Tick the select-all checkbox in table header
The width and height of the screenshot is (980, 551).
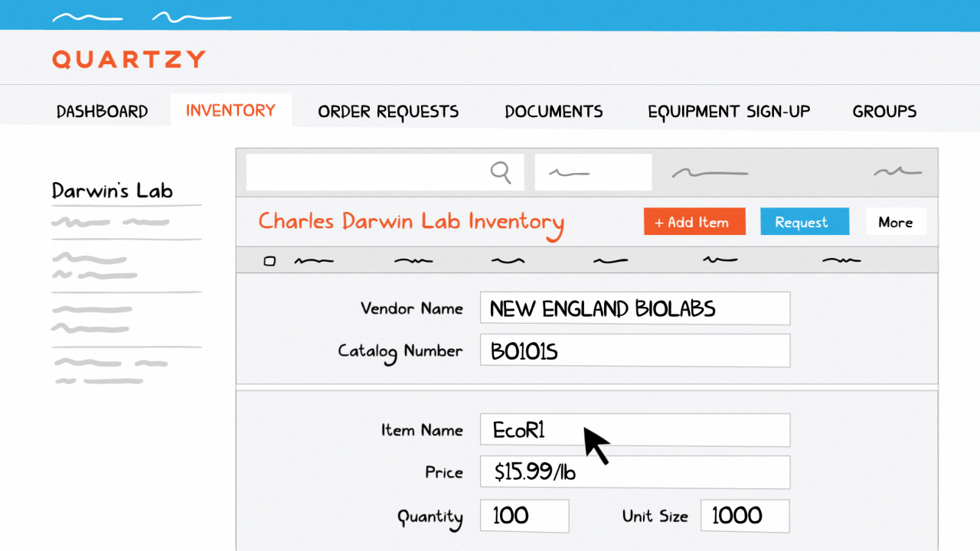point(269,261)
